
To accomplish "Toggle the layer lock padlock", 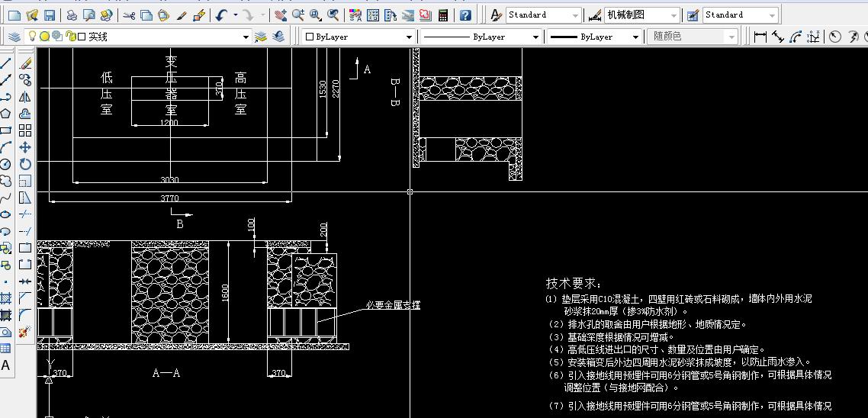I will coord(70,37).
